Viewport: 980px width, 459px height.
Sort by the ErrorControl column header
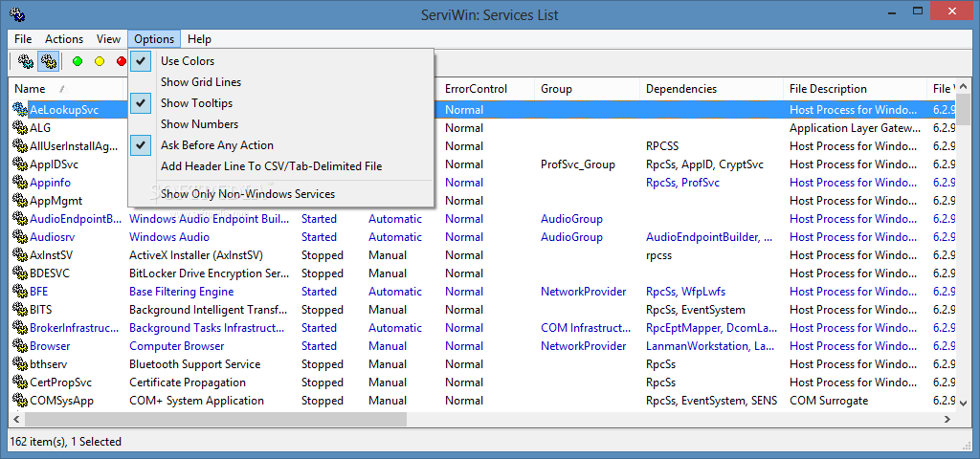click(x=486, y=89)
